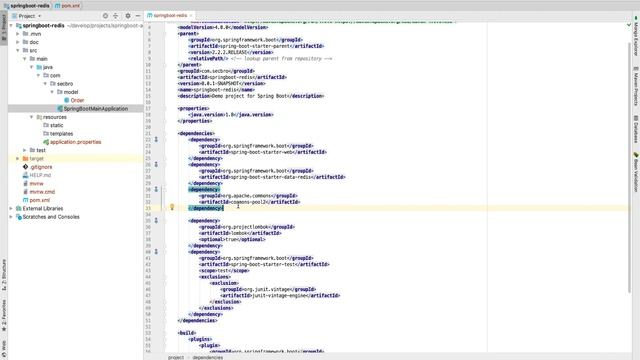Collapse the main folder arrow
The width and height of the screenshot is (640, 360).
coord(24,59)
